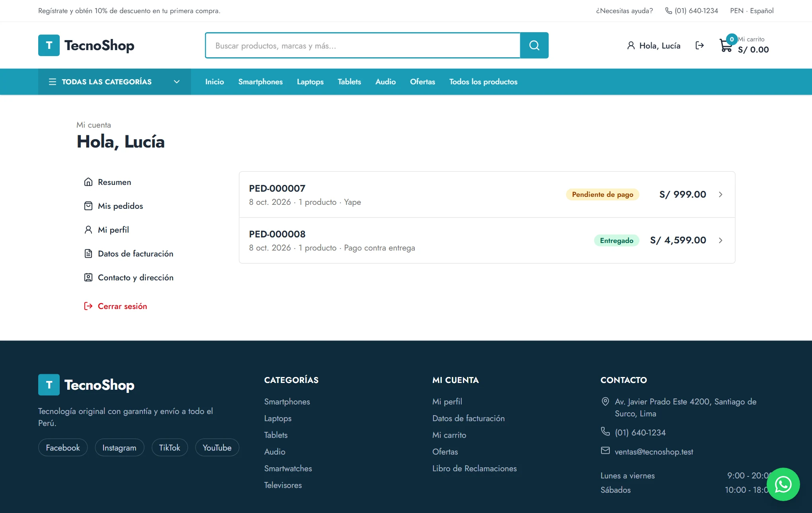Click the header logout arrow icon

click(x=699, y=45)
